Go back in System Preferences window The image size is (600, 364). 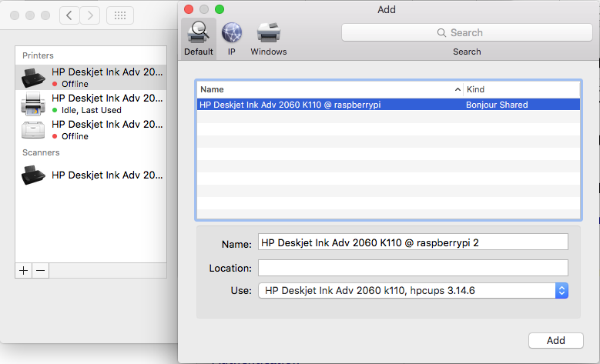[x=69, y=15]
